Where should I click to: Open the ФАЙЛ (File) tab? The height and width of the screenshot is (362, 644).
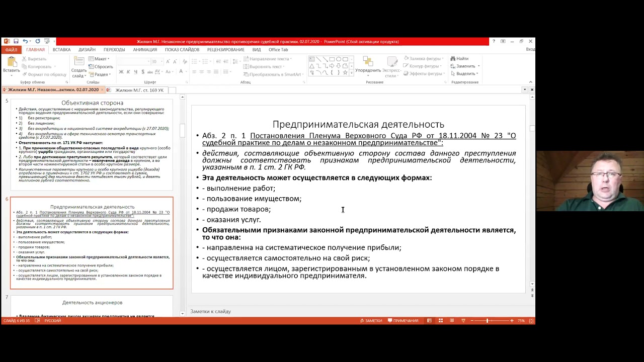coord(11,50)
